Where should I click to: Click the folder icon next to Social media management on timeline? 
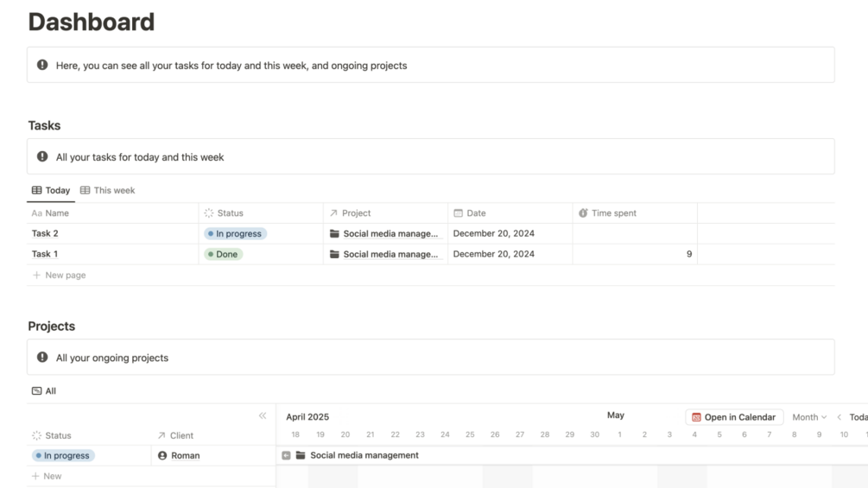click(x=301, y=455)
